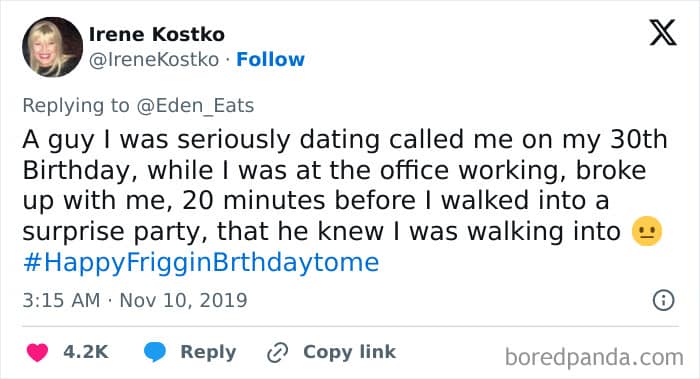The width and height of the screenshot is (700, 379).
Task: Click the X logo icon
Action: pyautogui.click(x=663, y=33)
